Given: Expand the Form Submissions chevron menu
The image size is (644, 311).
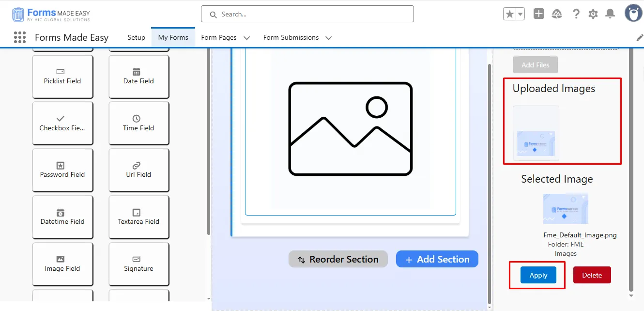Looking at the screenshot, I should pyautogui.click(x=329, y=38).
